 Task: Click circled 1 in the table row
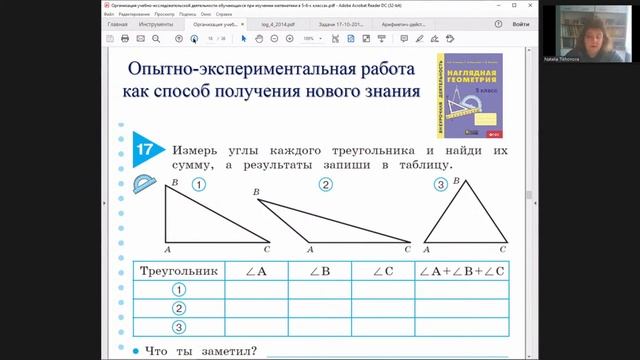(x=179, y=290)
